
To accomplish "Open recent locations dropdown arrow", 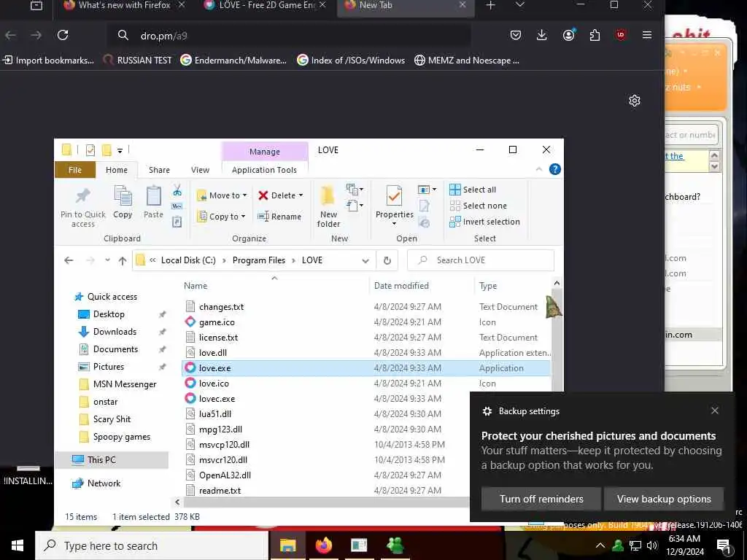I will tap(108, 260).
